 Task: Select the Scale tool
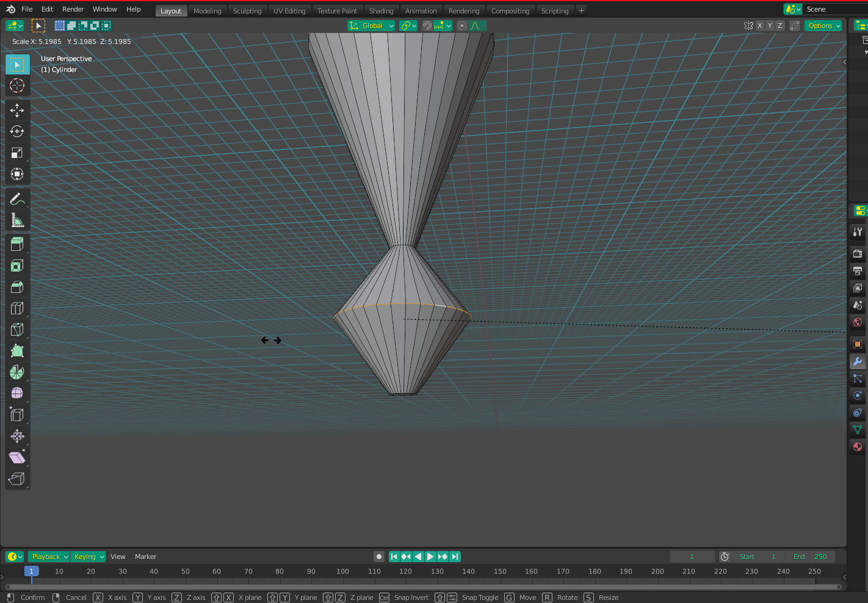point(17,153)
